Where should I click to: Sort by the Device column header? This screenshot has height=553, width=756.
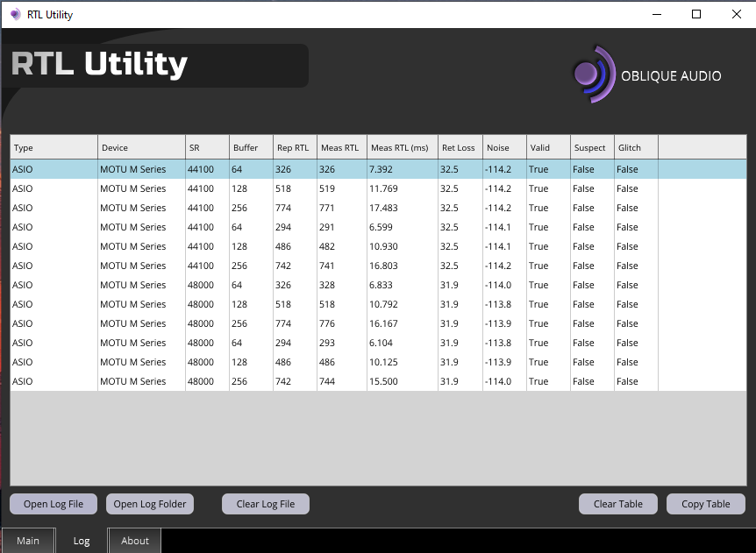pyautogui.click(x=142, y=147)
